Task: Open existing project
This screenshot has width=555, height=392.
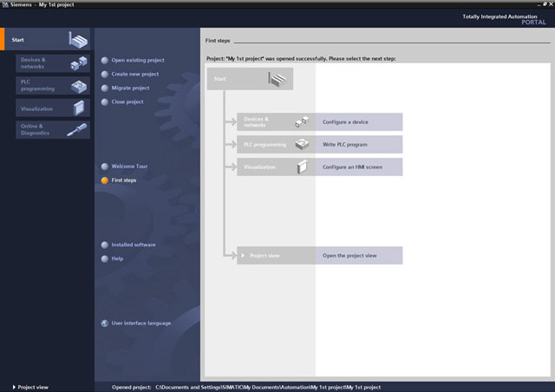Action: tap(138, 61)
